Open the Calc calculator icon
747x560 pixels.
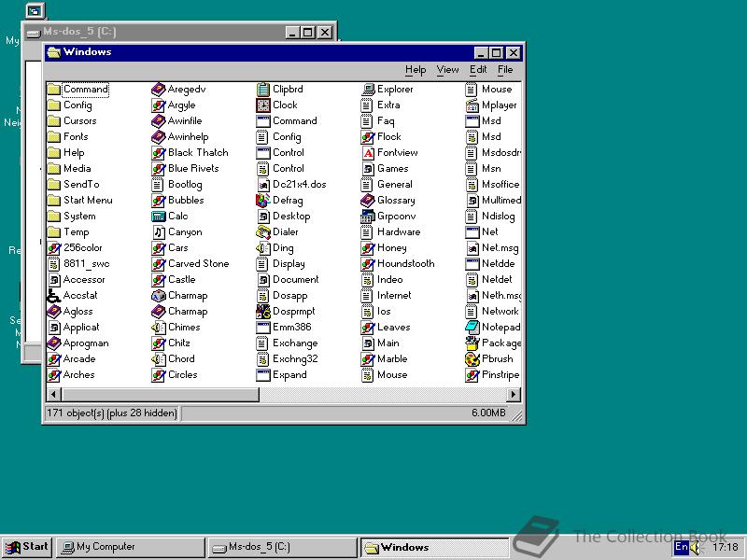pyautogui.click(x=179, y=216)
